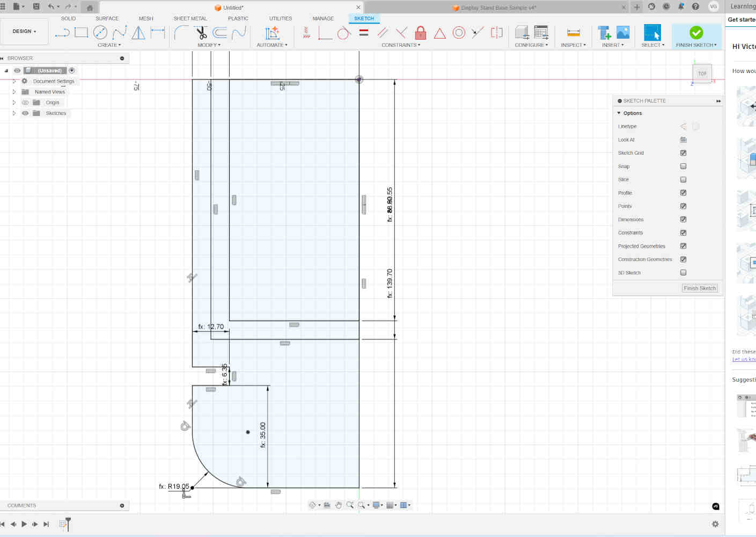Apply the Equal constraint

point(364,33)
